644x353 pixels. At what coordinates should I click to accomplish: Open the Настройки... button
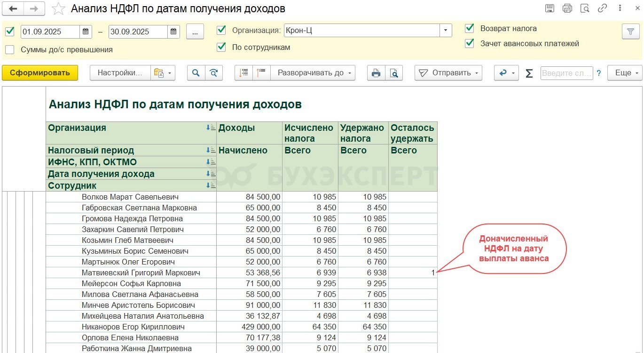[120, 73]
